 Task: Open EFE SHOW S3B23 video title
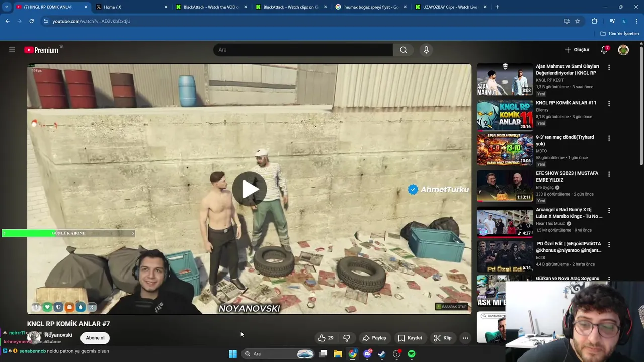567,176
